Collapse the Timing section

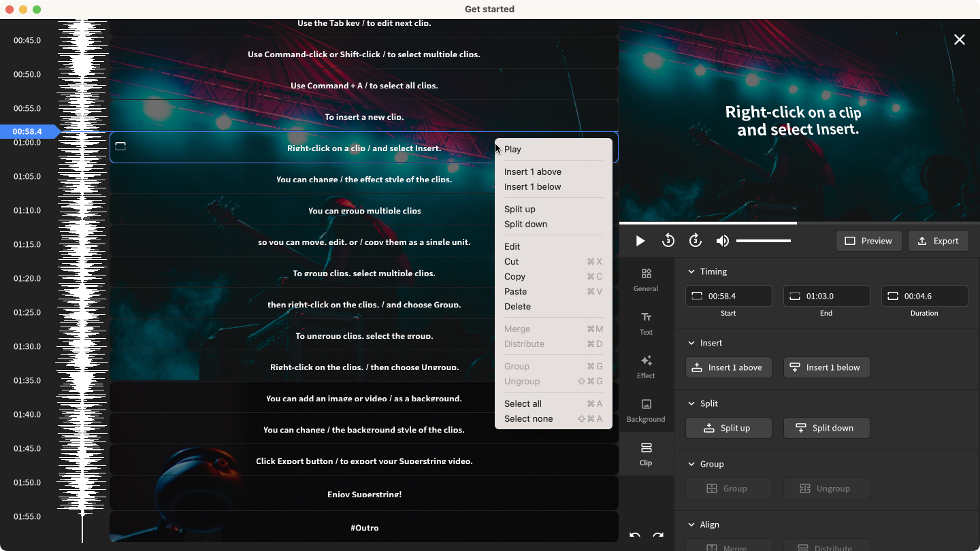(692, 271)
